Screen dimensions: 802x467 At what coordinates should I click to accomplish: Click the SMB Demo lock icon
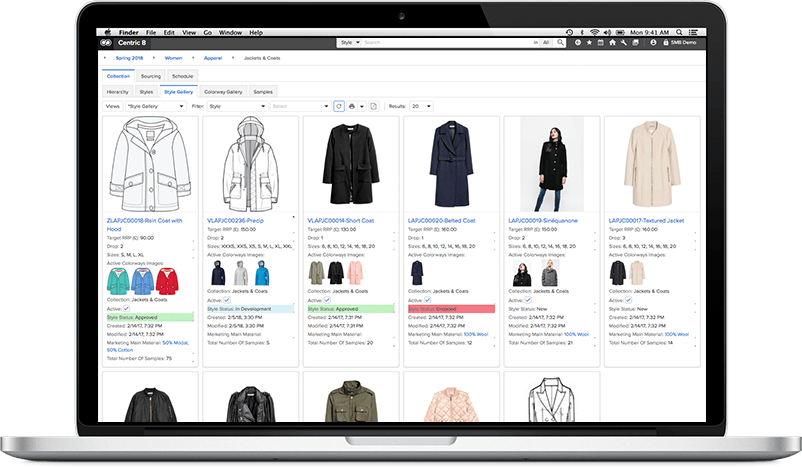coord(665,43)
